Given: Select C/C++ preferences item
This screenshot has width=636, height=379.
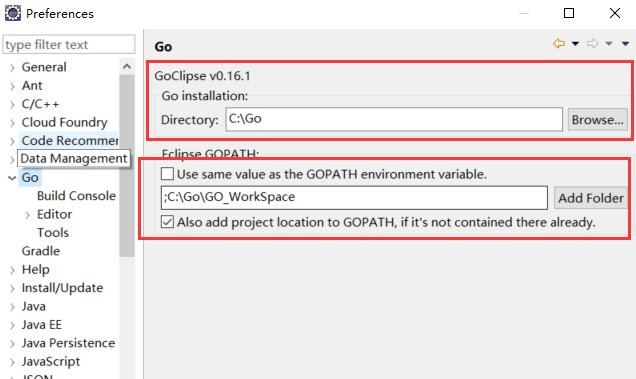Looking at the screenshot, I should coord(40,104).
